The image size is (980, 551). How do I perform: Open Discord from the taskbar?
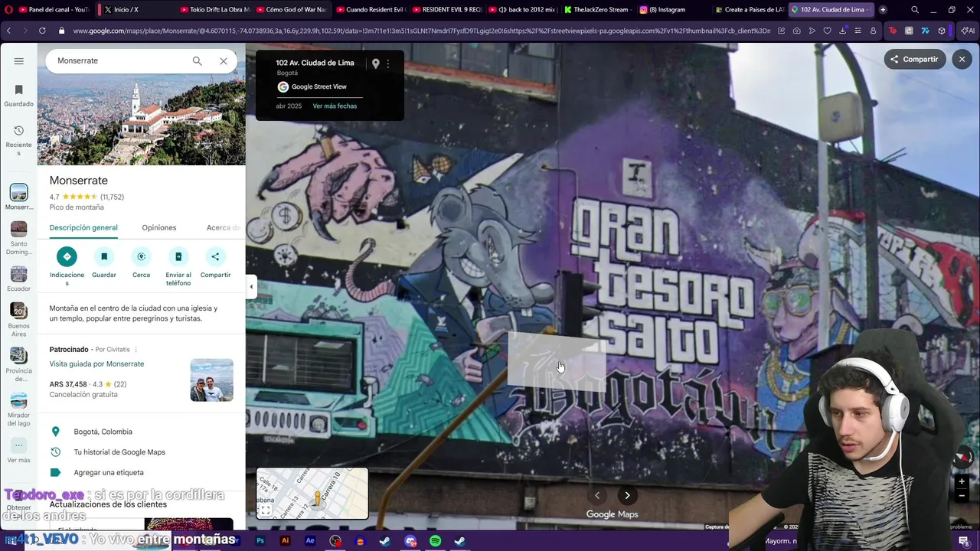(410, 541)
